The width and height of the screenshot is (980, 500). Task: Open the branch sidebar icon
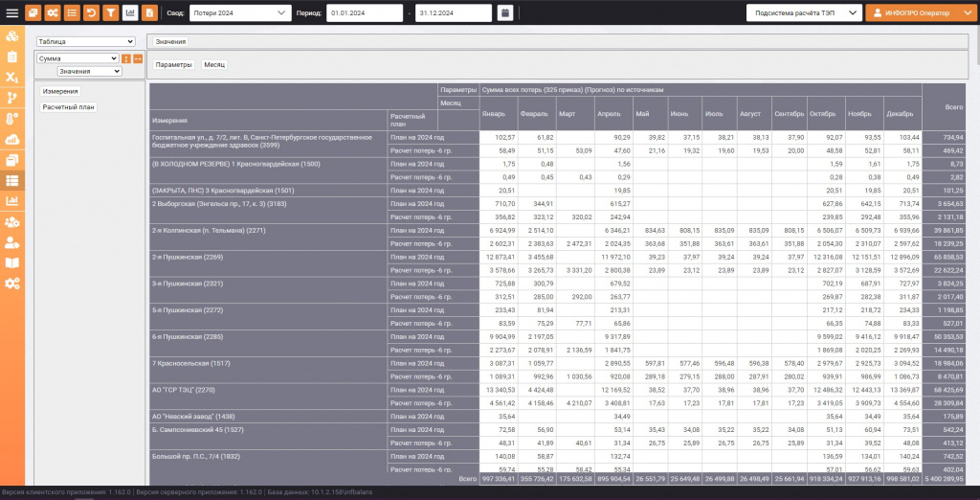pyautogui.click(x=11, y=98)
